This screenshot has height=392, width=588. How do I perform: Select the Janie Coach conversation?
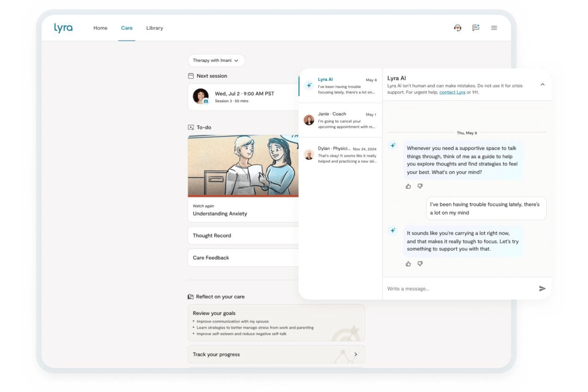(x=340, y=120)
